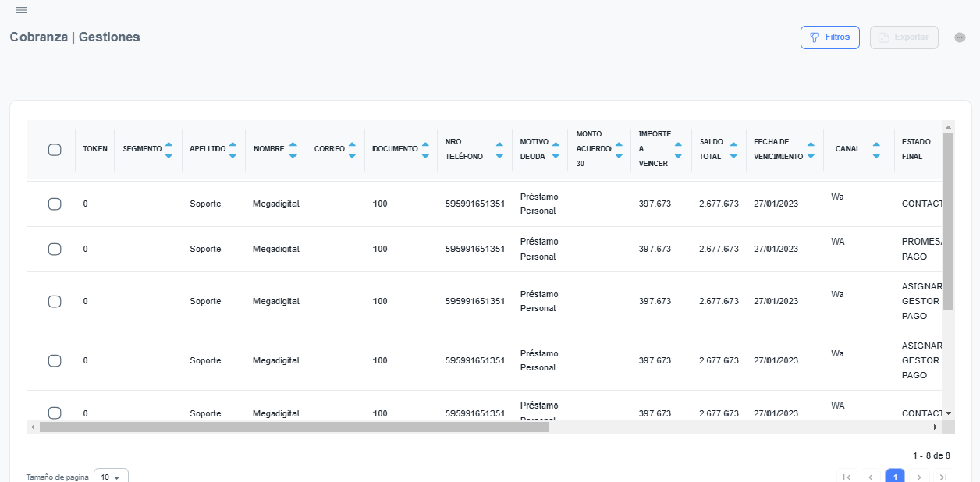Go to page 1 in pagination

click(895, 477)
